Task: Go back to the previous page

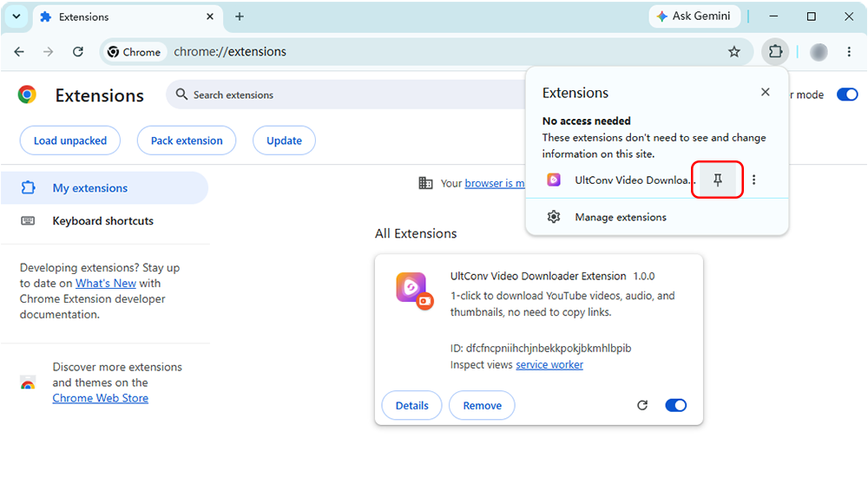Action: pyautogui.click(x=19, y=51)
